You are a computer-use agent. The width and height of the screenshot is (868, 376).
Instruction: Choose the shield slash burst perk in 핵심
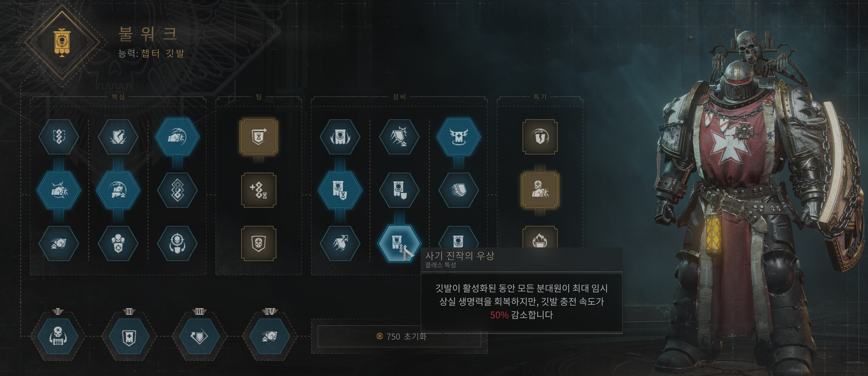[x=118, y=137]
